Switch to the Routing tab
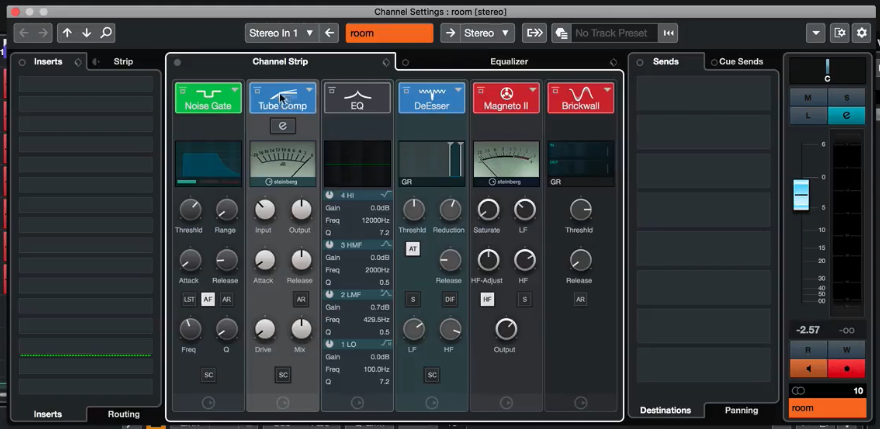 123,414
